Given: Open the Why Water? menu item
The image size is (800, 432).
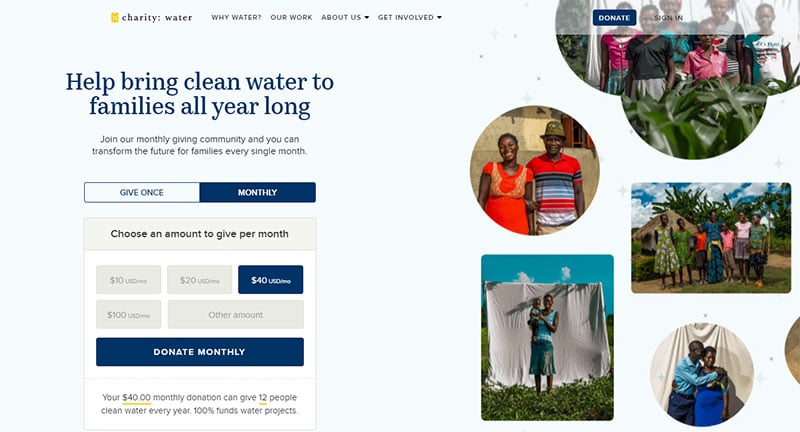Looking at the screenshot, I should (x=236, y=17).
